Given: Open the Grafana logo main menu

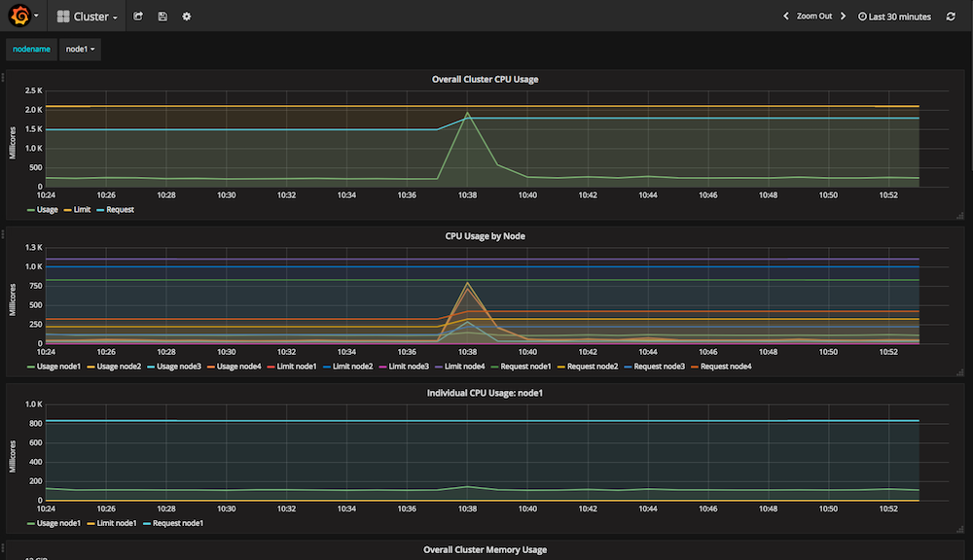Looking at the screenshot, I should tap(18, 17).
